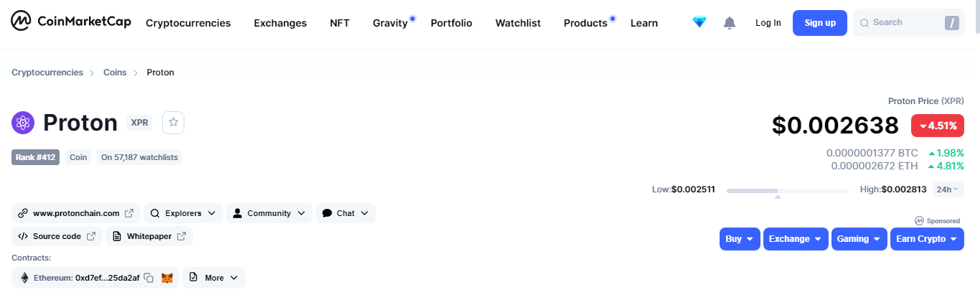Click the 4.81% ETH change
The height and width of the screenshot is (295, 980).
point(946,166)
